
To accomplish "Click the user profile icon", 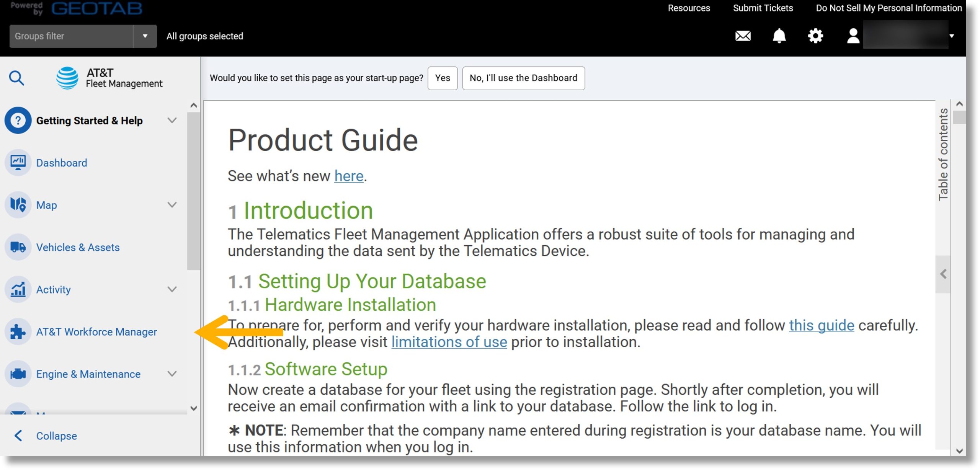I will tap(853, 36).
